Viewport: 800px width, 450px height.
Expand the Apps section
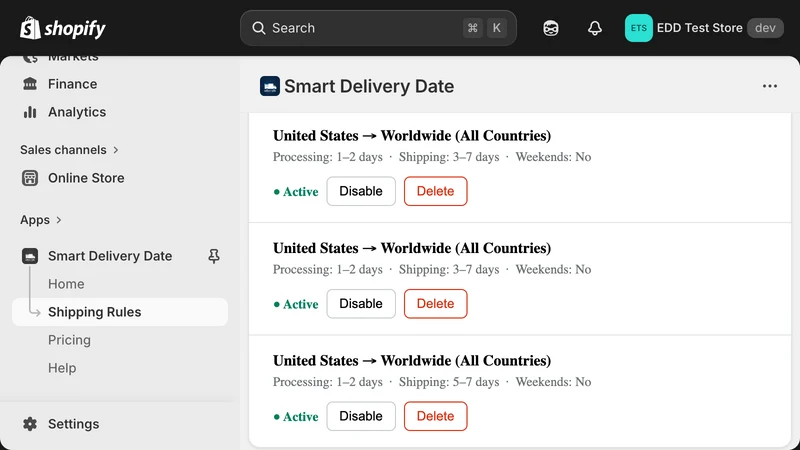(x=41, y=220)
